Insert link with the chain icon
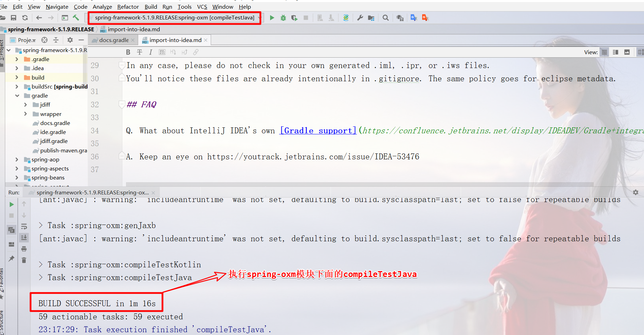 coord(196,52)
